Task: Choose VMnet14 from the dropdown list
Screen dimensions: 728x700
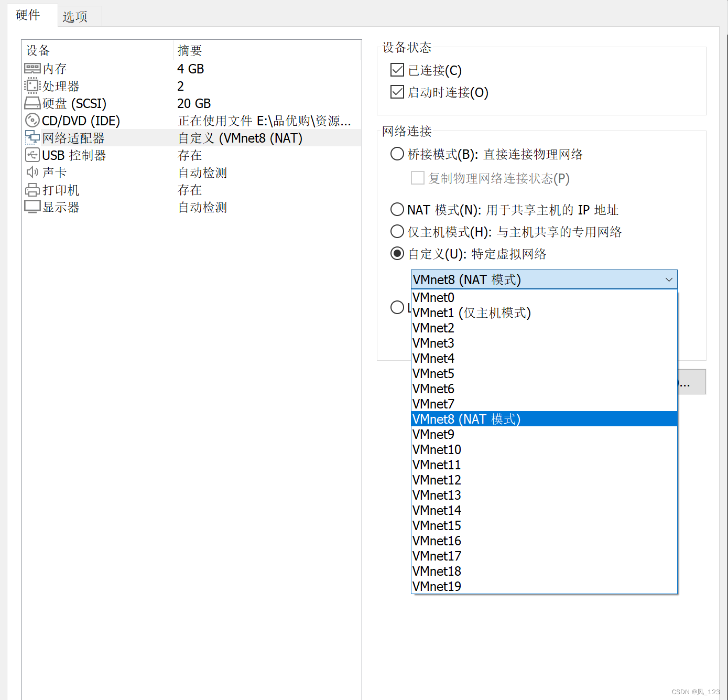Action: tap(544, 510)
